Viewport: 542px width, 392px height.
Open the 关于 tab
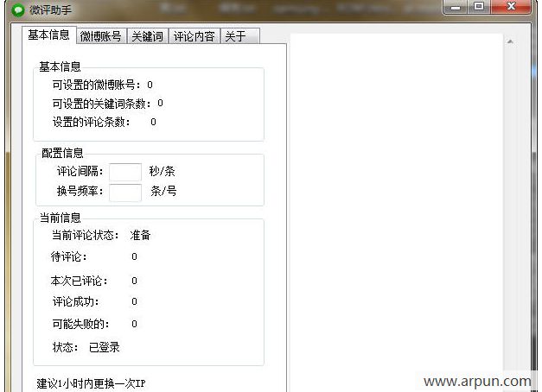[240, 36]
